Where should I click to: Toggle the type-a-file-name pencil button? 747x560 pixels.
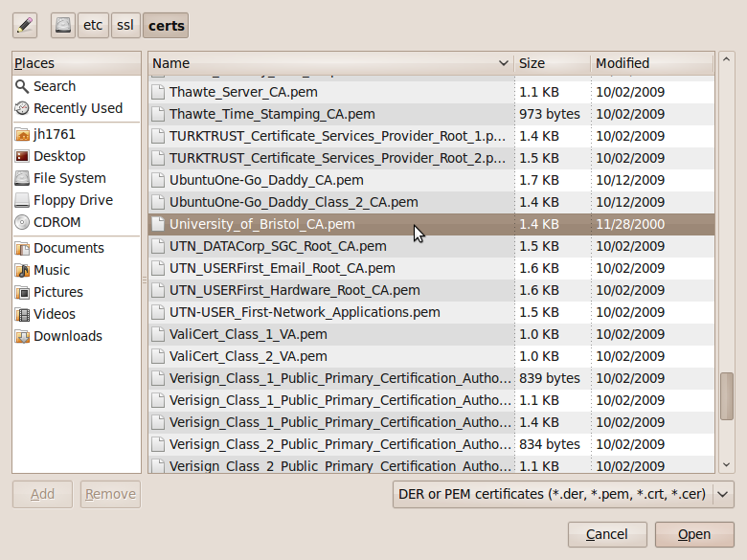click(25, 25)
